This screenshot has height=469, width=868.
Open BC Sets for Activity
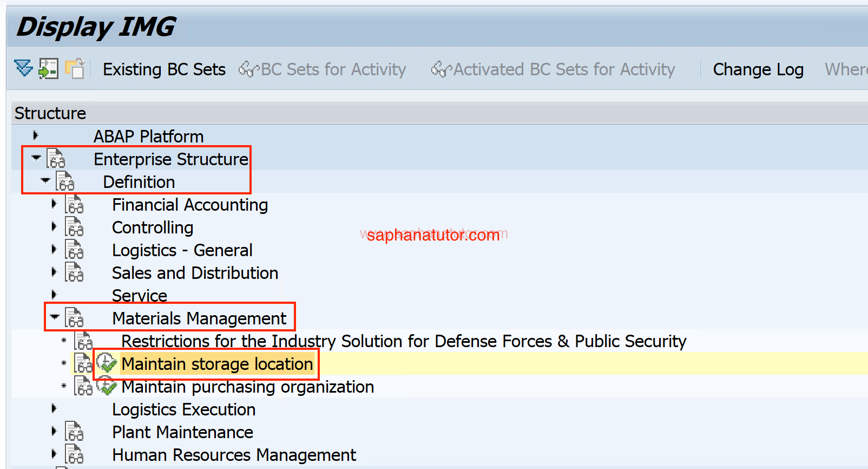tap(333, 69)
